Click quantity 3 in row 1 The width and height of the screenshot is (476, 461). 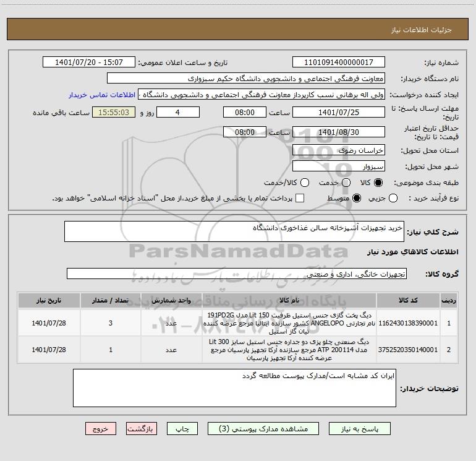pos(111,323)
